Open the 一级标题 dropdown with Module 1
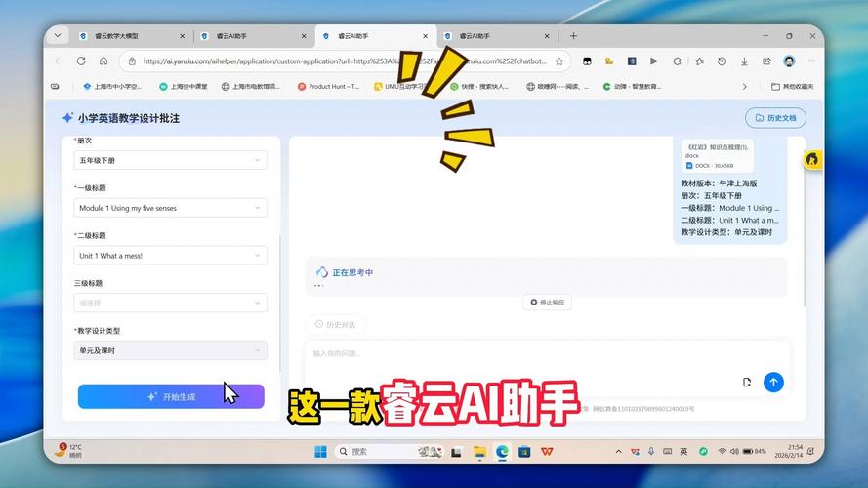This screenshot has width=868, height=488. [x=170, y=208]
